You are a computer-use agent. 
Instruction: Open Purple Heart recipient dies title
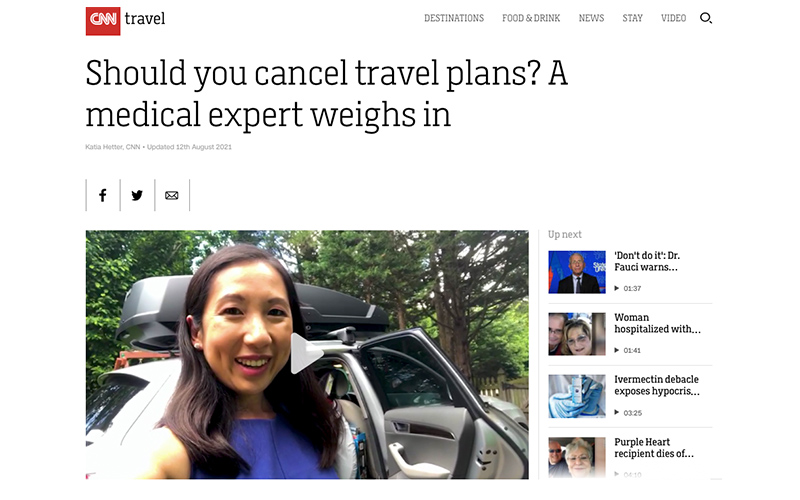coord(654,448)
